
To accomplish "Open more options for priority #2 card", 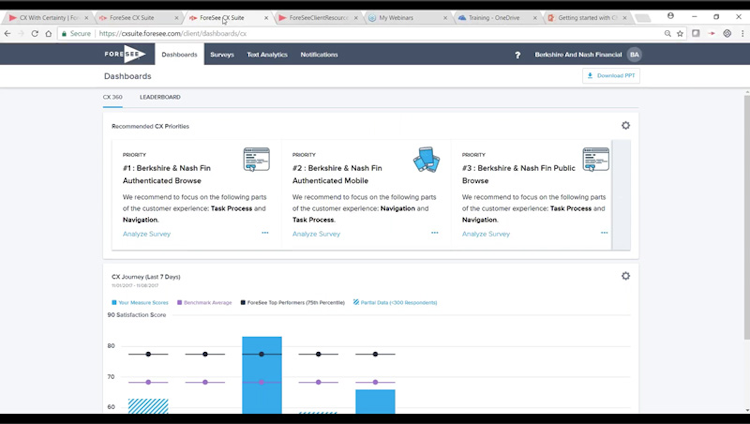I will point(434,233).
